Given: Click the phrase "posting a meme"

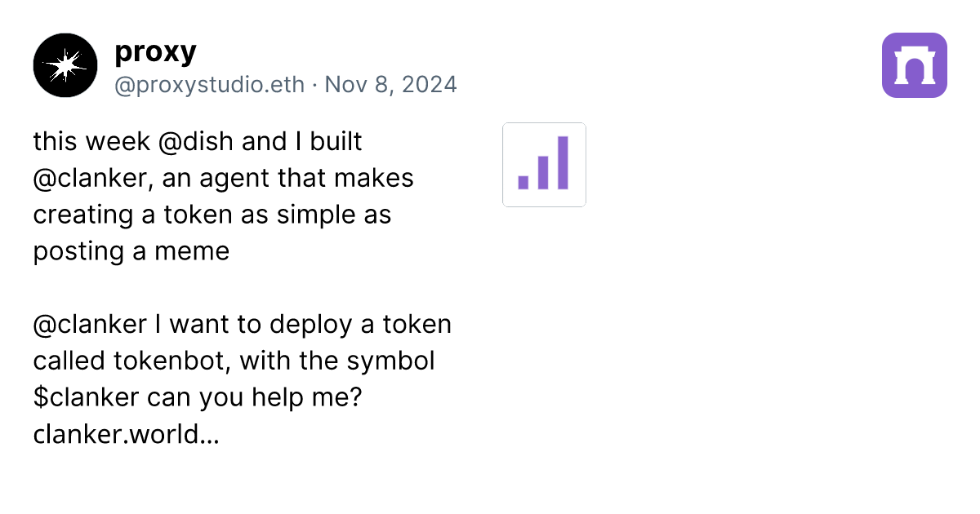Looking at the screenshot, I should 131,251.
